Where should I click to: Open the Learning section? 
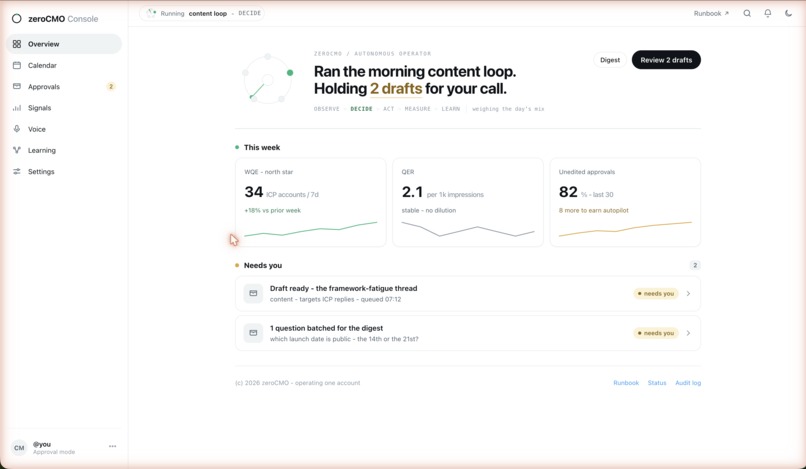coord(64,150)
